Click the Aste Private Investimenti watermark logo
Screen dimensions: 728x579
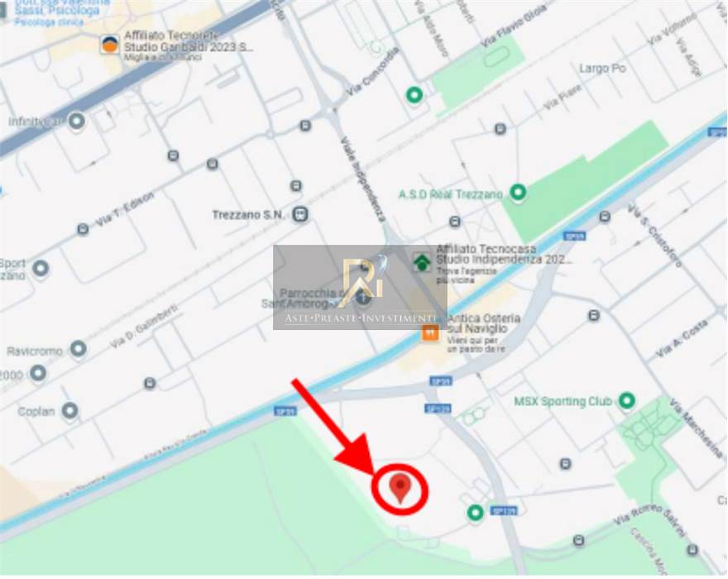point(361,287)
